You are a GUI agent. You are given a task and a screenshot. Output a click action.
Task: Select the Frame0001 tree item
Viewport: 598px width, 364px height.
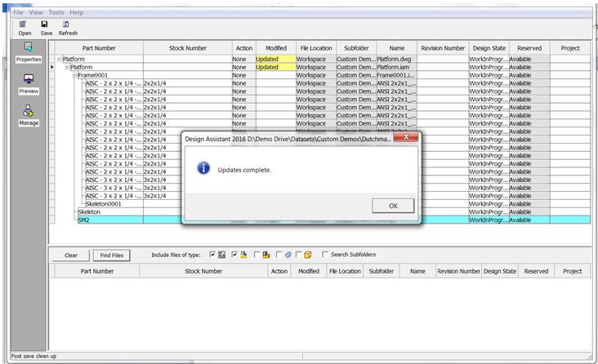tap(93, 75)
